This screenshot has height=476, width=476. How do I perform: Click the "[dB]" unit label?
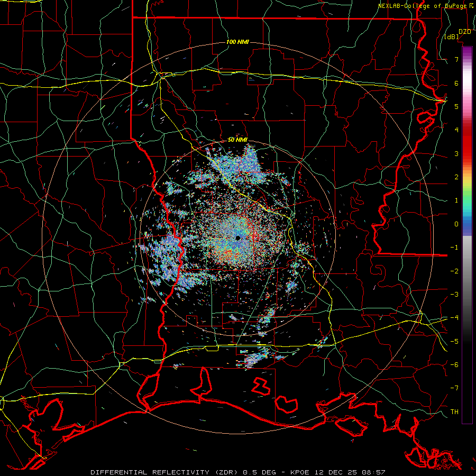(x=452, y=37)
